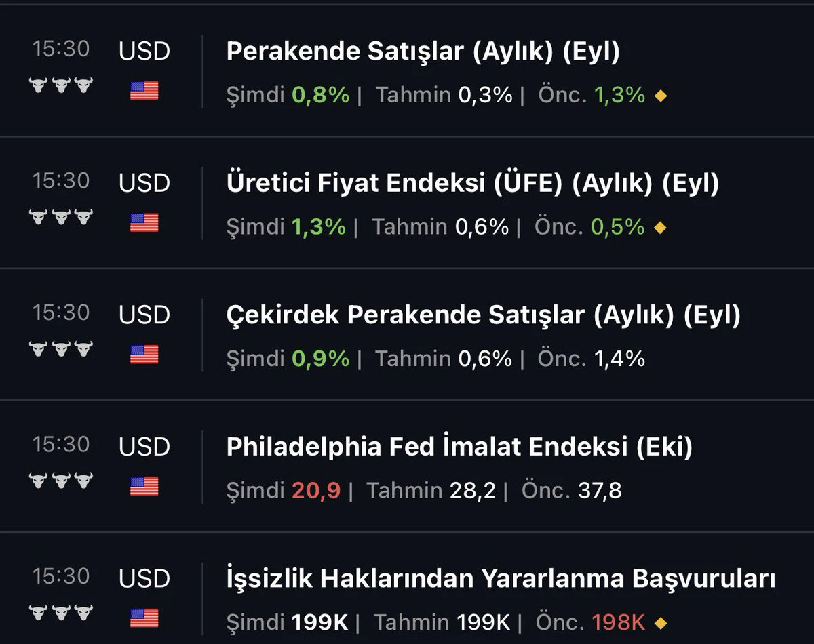Tap the US flag in ÜFE row

(x=144, y=222)
